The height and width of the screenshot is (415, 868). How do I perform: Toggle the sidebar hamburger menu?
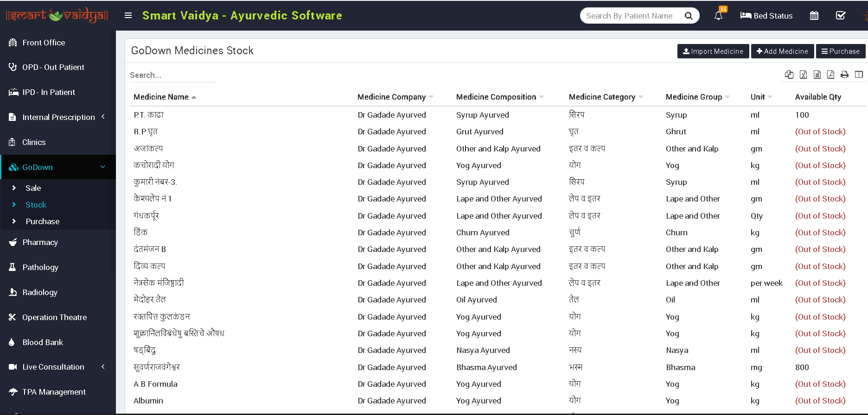click(128, 16)
